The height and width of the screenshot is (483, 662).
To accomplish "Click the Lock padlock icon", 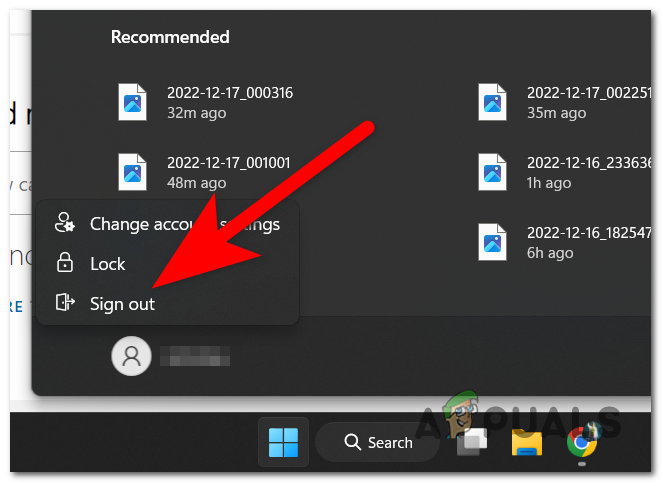I will [x=65, y=263].
